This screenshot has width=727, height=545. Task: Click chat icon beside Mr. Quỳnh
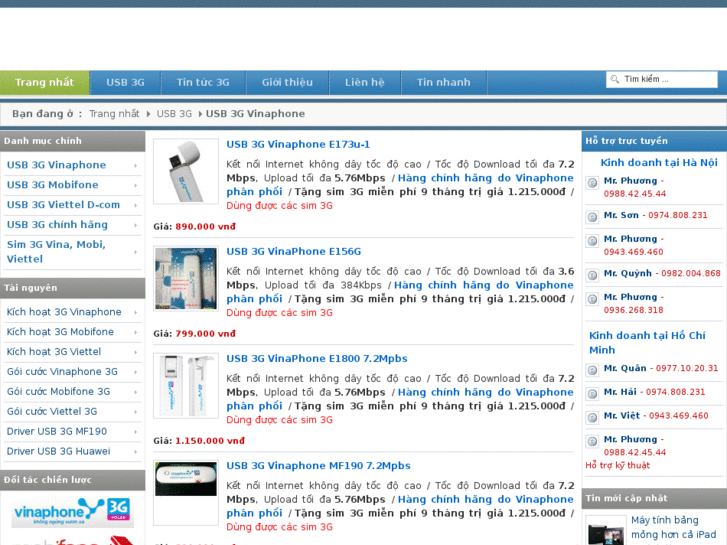tap(592, 275)
